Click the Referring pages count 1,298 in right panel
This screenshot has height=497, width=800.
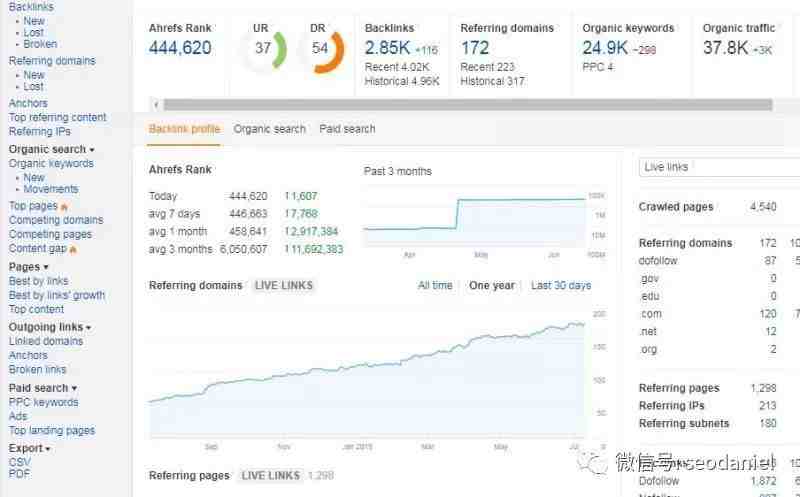coord(764,388)
